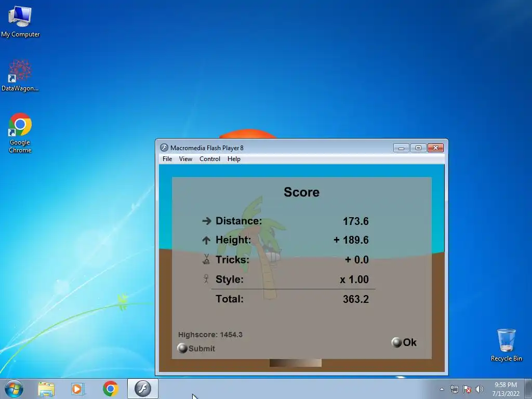This screenshot has height=399, width=532.
Task: Click the Height value + 189.6
Action: [x=351, y=240]
